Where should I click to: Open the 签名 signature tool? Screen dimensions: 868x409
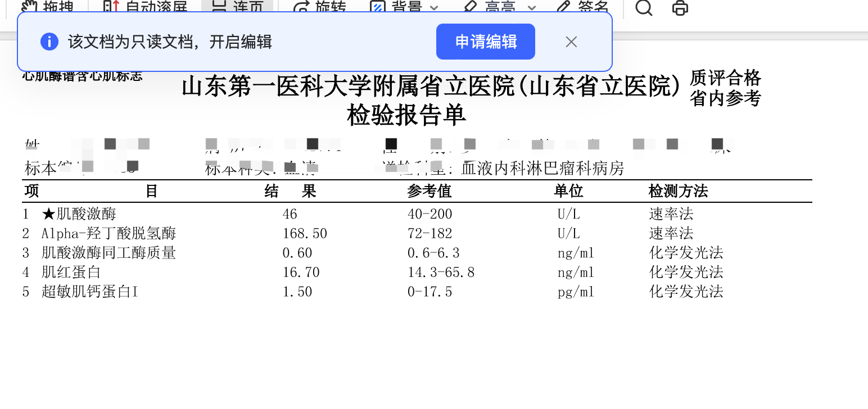tap(582, 7)
